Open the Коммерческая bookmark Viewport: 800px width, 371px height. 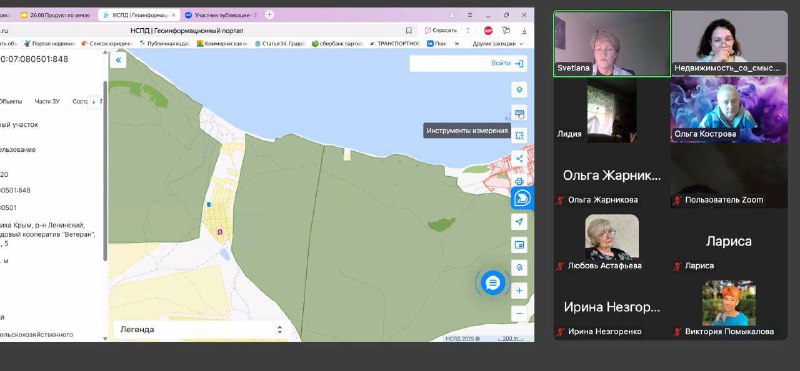[222, 44]
